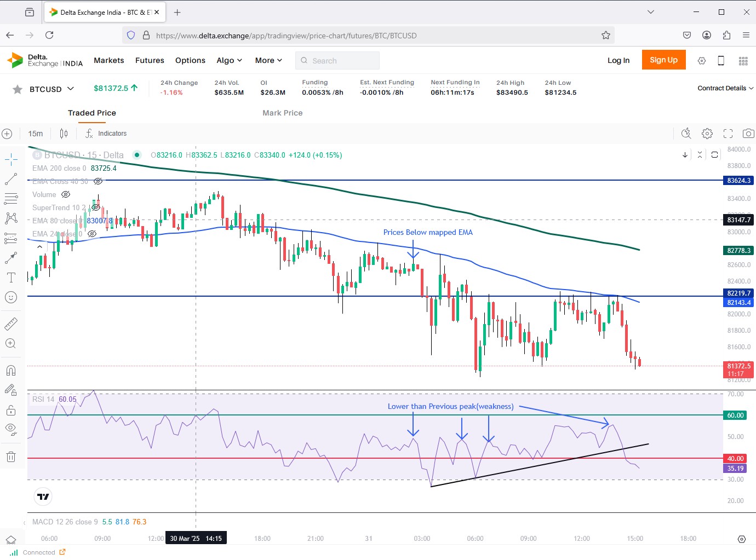
Task: Click the ruler measure tool
Action: [11, 324]
